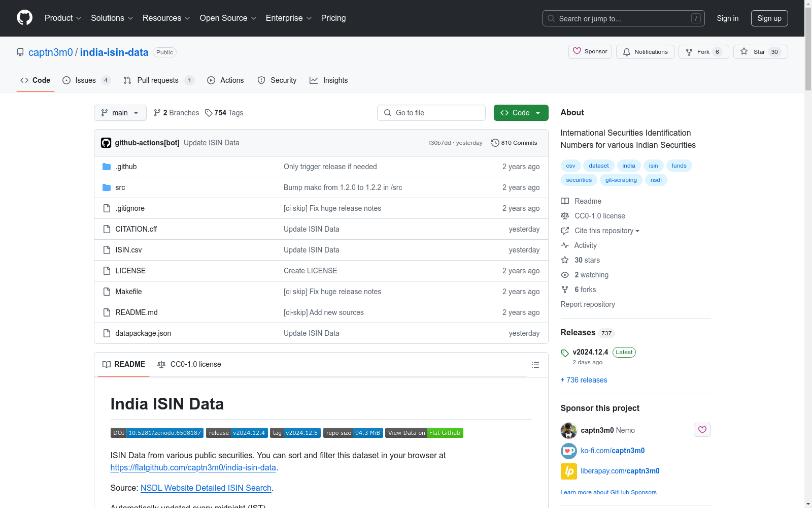
Task: Fork the repository
Action: (704, 52)
